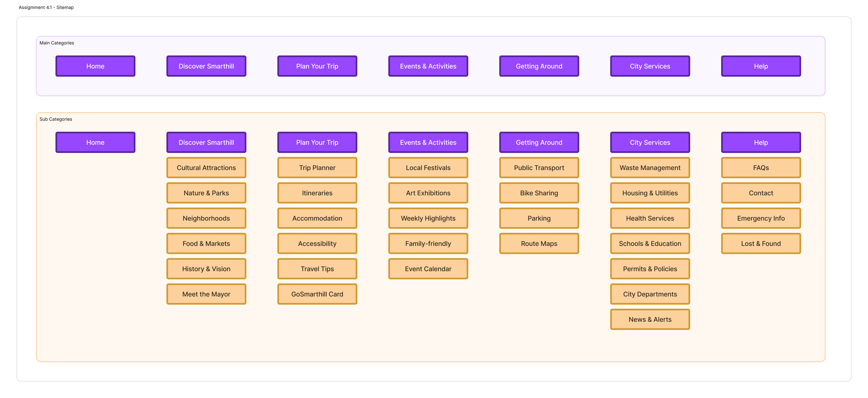
Task: Select the Home box in Main Categories
Action: click(x=95, y=66)
